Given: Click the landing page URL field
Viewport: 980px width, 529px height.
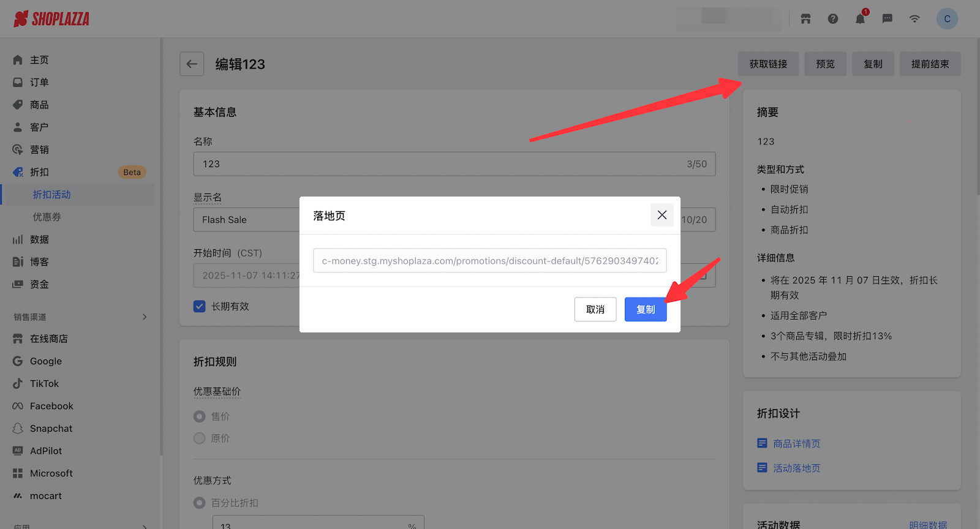Looking at the screenshot, I should click(489, 261).
